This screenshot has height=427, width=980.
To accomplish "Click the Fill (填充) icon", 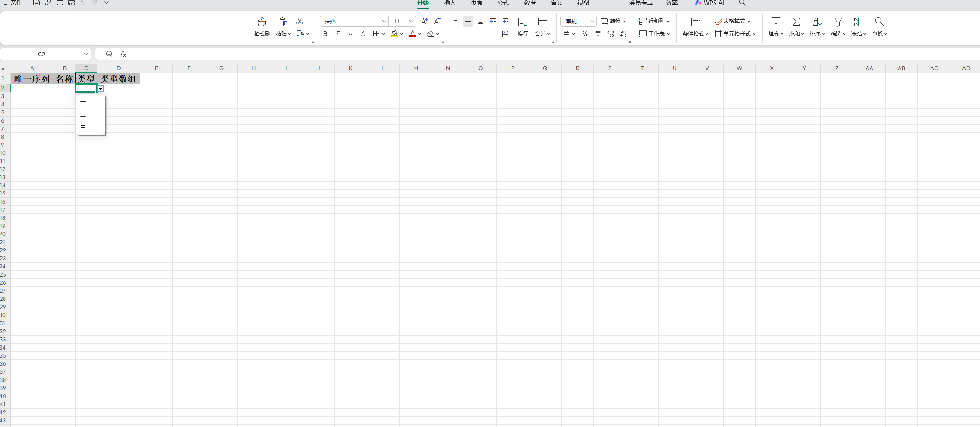I will pos(776,22).
